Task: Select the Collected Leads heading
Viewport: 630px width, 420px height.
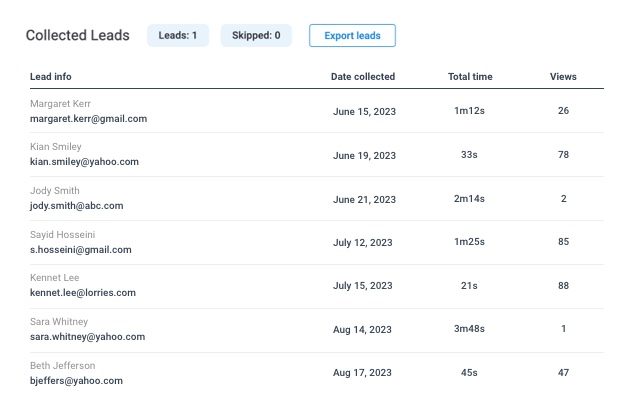Action: point(77,36)
